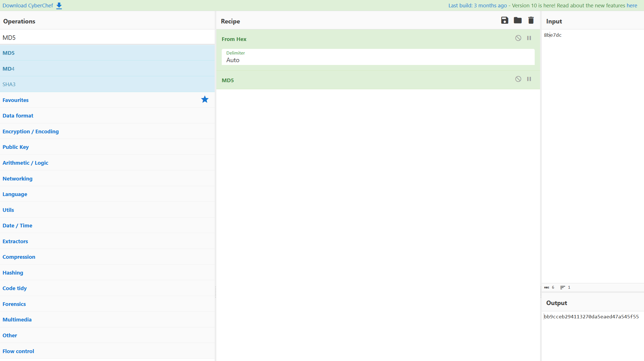Viewport: 644px width, 361px height.
Task: Open the Delimiter Auto dropdown
Action: [x=378, y=57]
